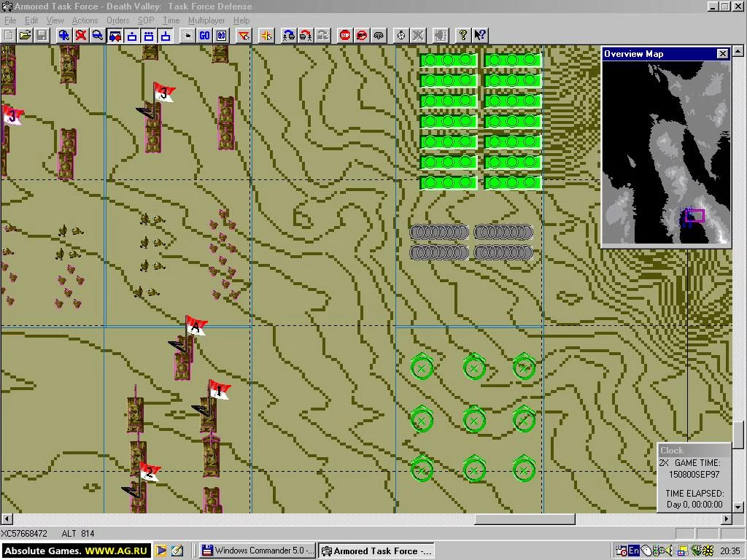The height and width of the screenshot is (560, 747).
Task: Click the yellow flower tray icon
Action: (x=708, y=551)
